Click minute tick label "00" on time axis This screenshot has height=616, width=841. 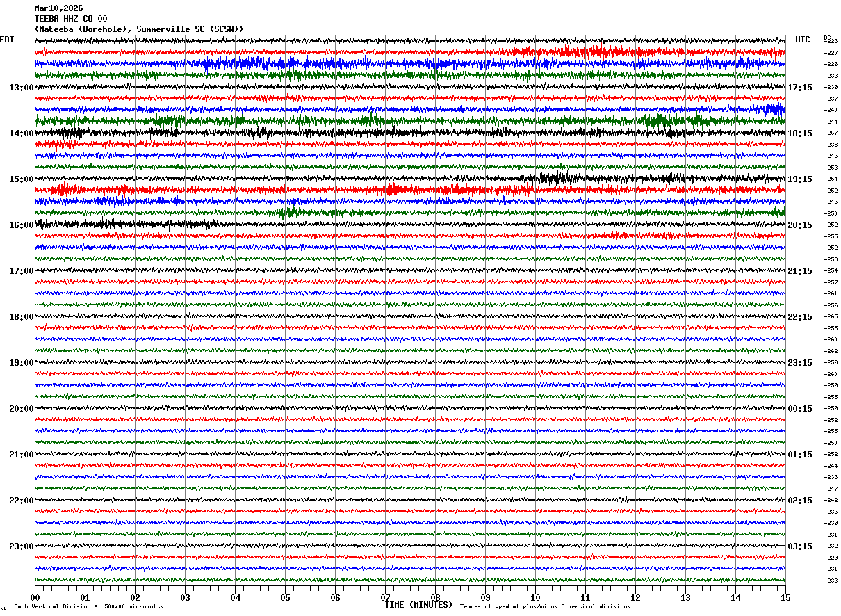[x=35, y=598]
